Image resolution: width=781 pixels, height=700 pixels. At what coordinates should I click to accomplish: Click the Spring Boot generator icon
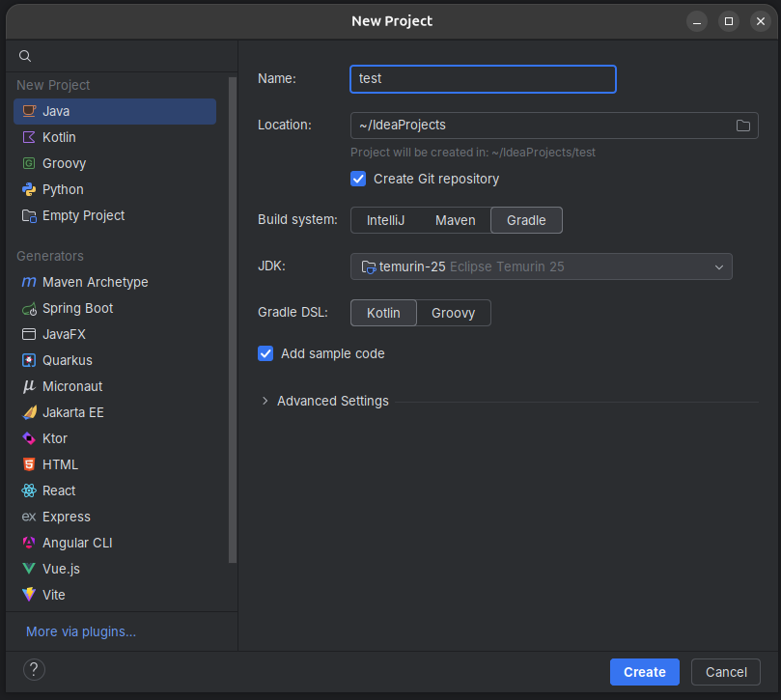[x=29, y=309]
